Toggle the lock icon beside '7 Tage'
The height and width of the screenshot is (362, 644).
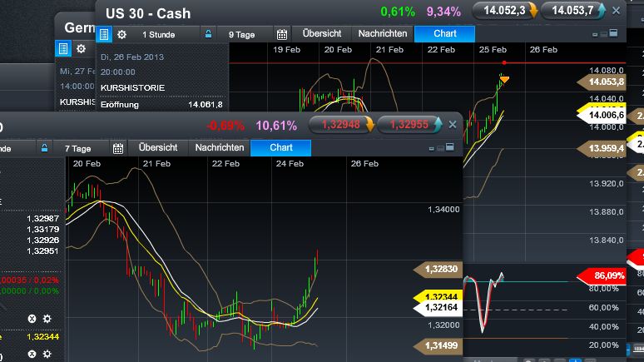(44, 148)
